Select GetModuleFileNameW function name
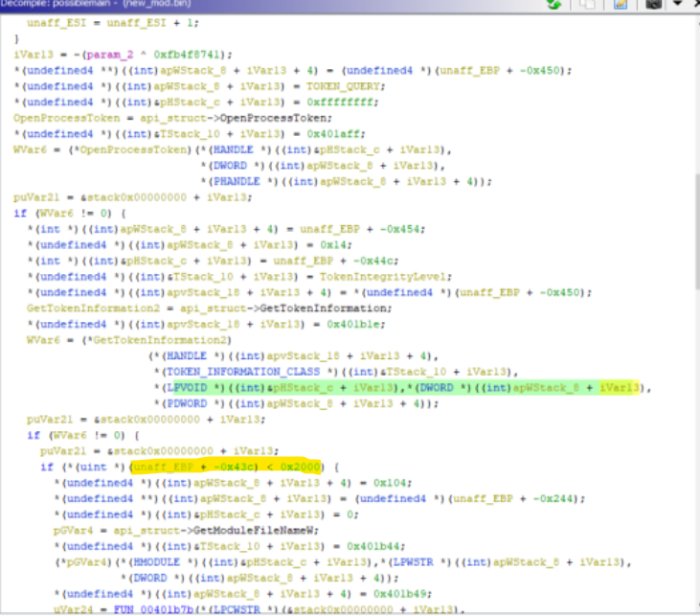700x616 pixels. click(x=253, y=530)
